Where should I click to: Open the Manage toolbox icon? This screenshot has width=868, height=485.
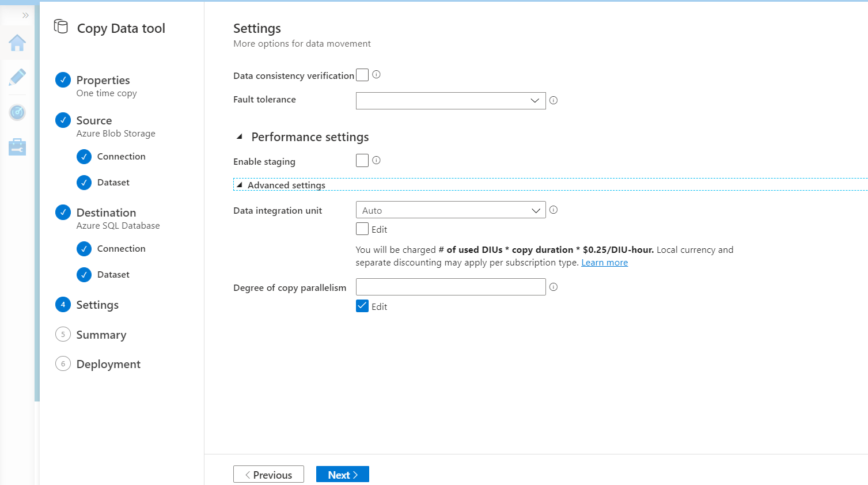pyautogui.click(x=17, y=147)
